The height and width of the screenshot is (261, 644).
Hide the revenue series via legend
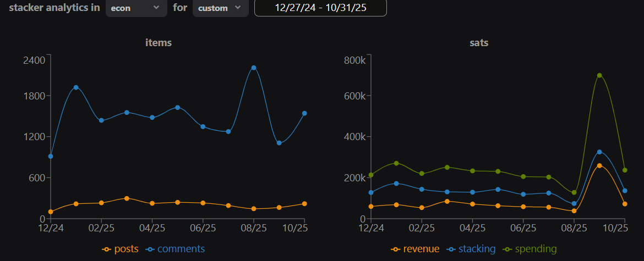[415, 249]
